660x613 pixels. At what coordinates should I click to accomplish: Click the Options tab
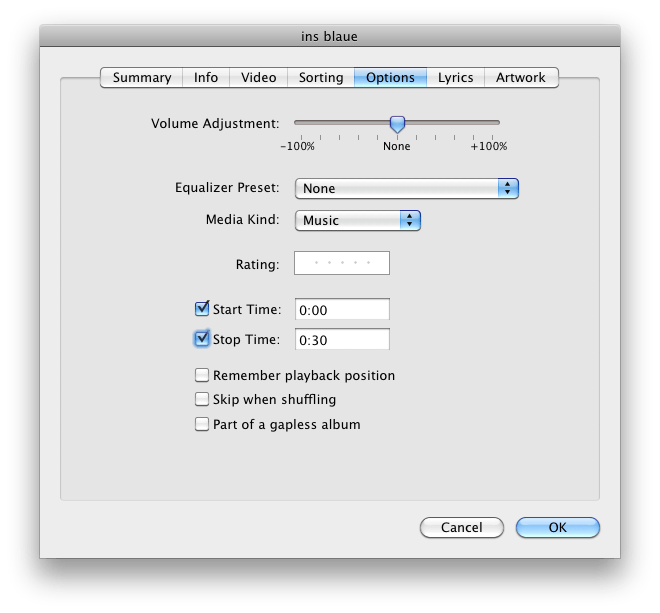point(390,77)
